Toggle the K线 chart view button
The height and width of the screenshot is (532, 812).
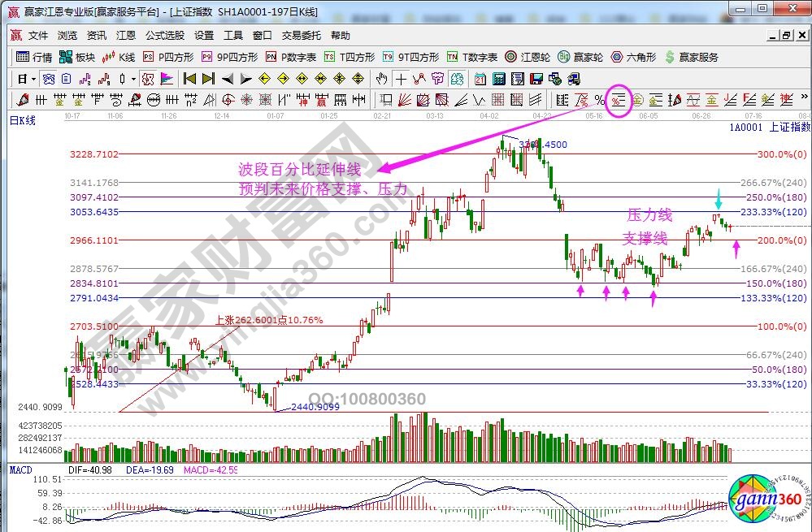click(119, 57)
